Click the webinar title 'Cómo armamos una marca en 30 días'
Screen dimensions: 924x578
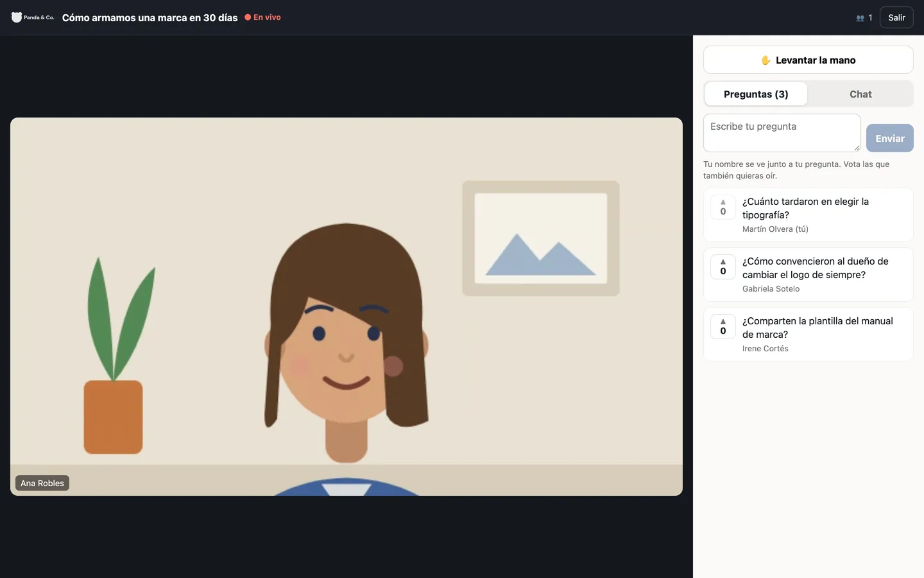coord(150,17)
